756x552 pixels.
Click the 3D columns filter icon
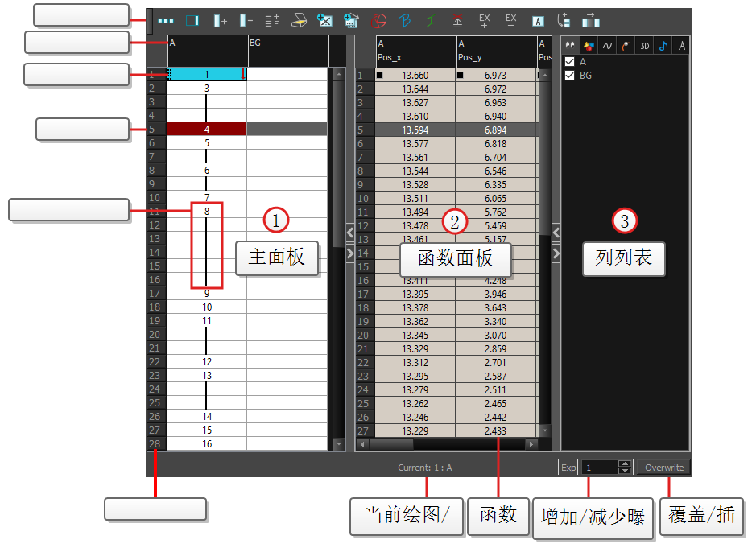(x=644, y=45)
